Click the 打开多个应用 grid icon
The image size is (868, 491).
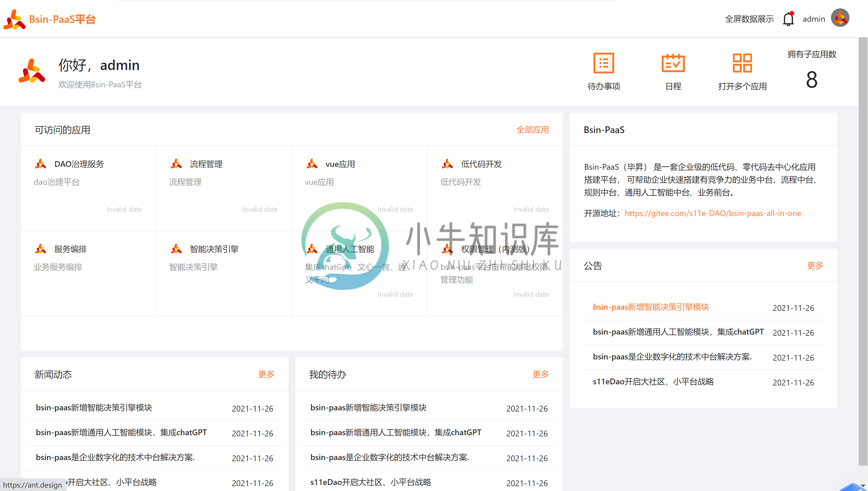point(742,63)
